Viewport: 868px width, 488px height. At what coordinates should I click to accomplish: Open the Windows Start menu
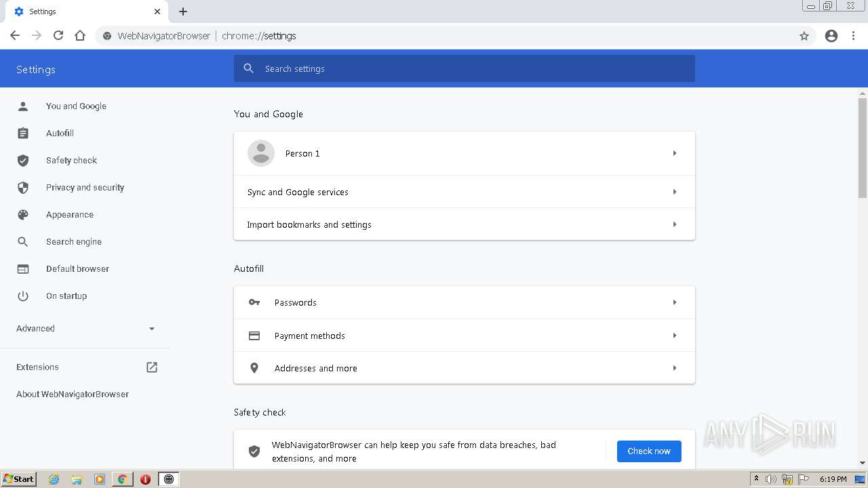[x=18, y=479]
